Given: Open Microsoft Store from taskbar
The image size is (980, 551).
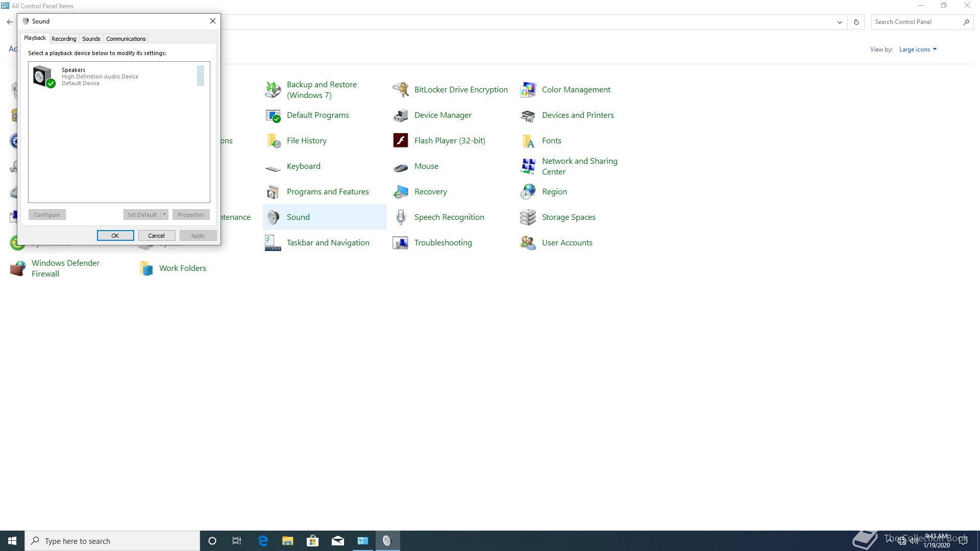Looking at the screenshot, I should (x=313, y=541).
